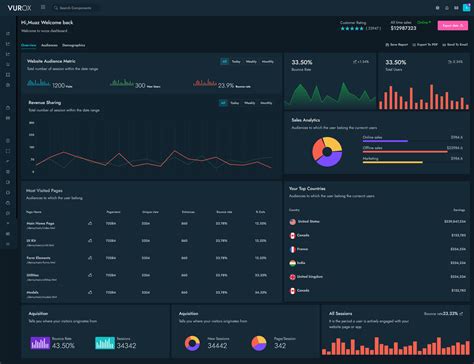Click the Pages/Session pie chart

tap(259, 343)
